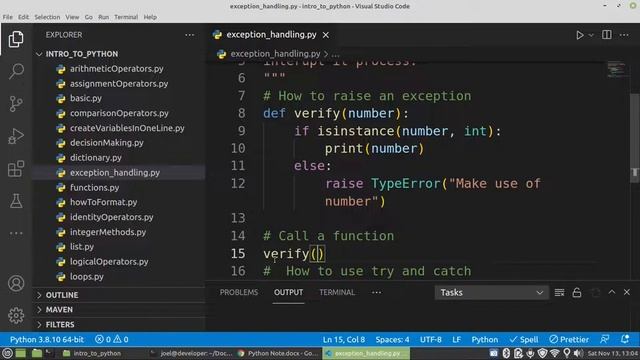
Task: Open the Source Control view
Action: 16,104
